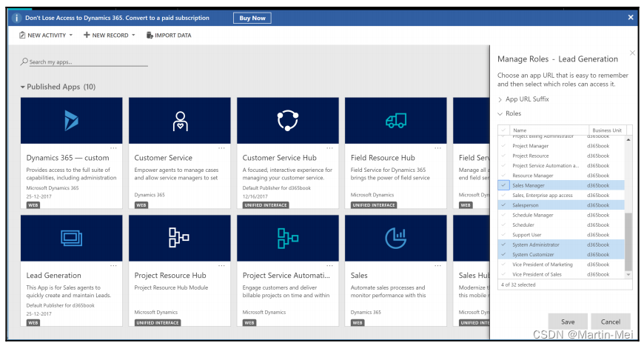Open more options for Lead Generation tile
Screen dimensions: 644x346
113,266
